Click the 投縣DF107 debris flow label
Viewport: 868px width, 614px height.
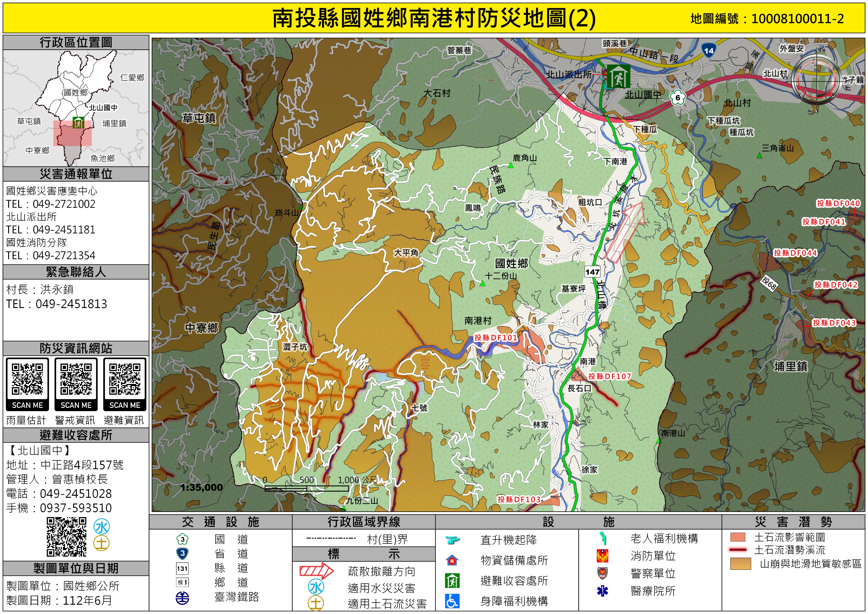609,376
